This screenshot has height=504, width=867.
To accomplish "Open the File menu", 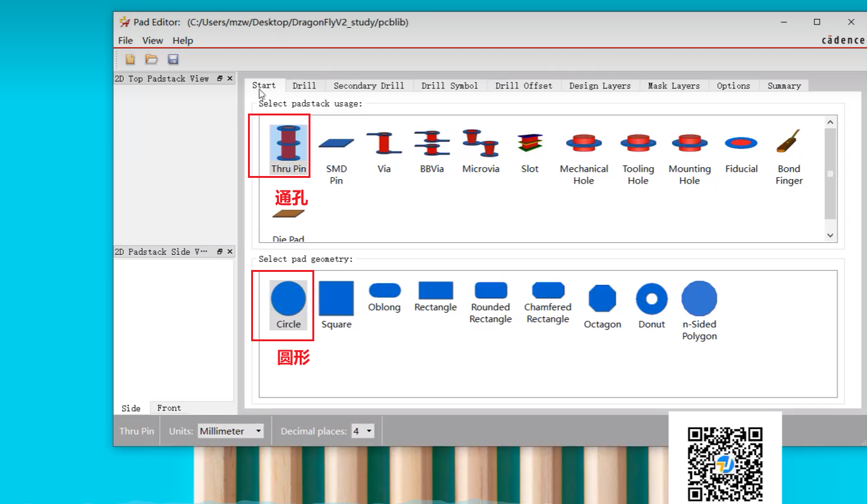I will click(x=126, y=40).
